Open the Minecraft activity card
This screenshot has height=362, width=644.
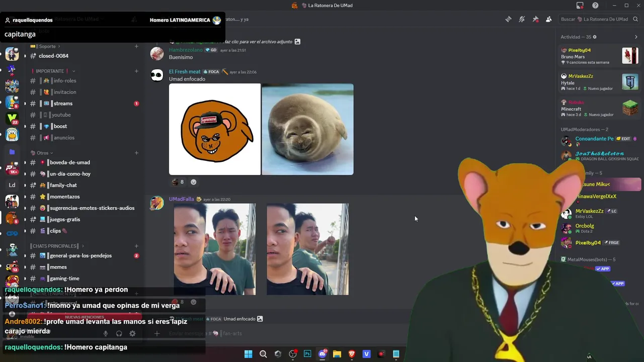[600, 108]
